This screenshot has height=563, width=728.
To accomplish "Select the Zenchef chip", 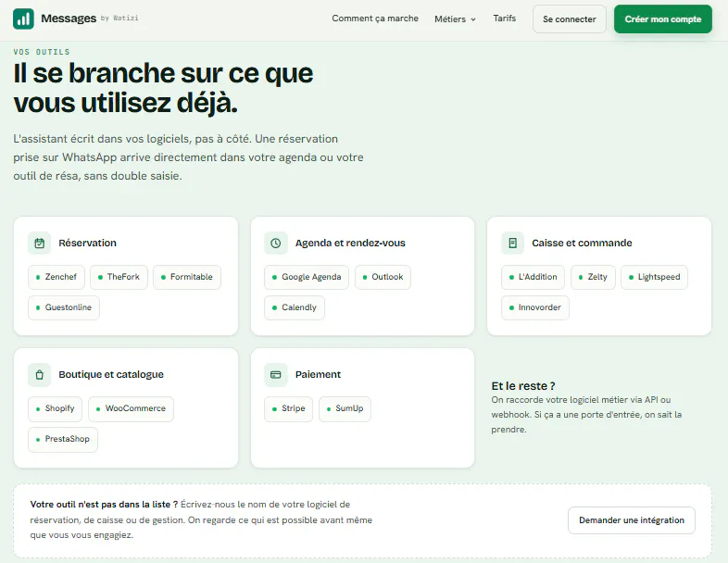I will click(x=56, y=277).
